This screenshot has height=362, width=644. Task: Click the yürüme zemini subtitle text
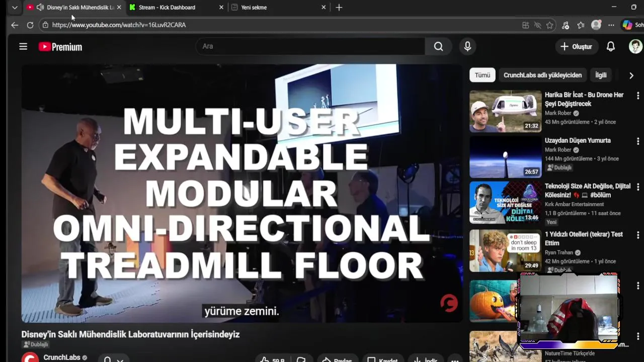242,311
